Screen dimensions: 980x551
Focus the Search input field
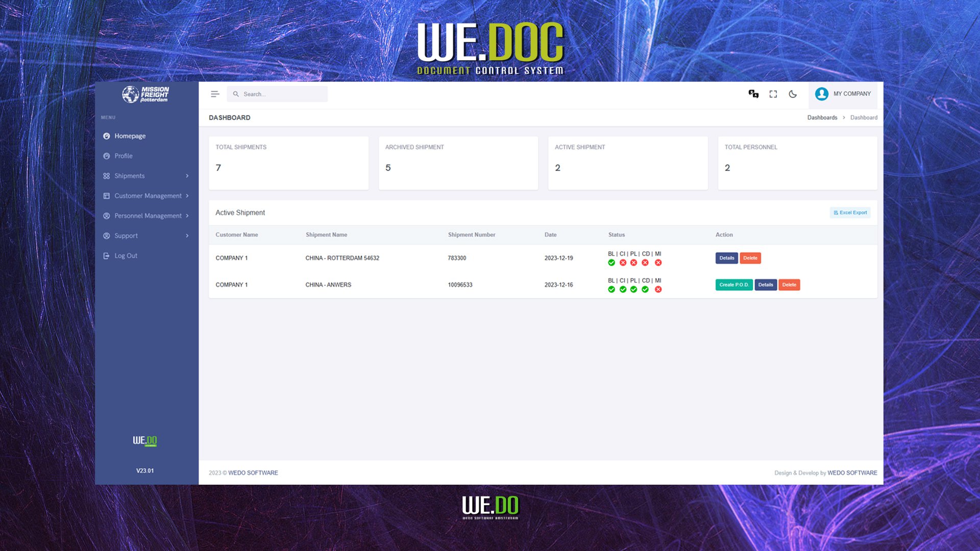click(x=278, y=94)
